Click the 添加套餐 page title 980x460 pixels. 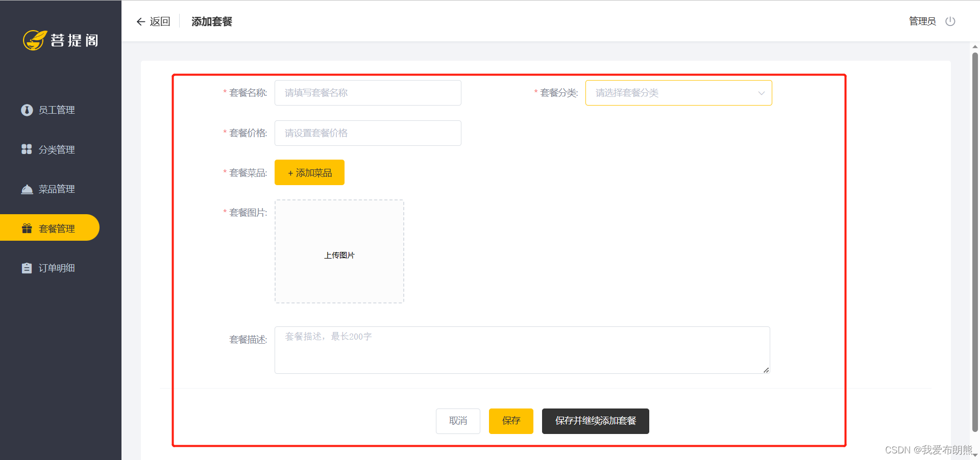tap(212, 21)
